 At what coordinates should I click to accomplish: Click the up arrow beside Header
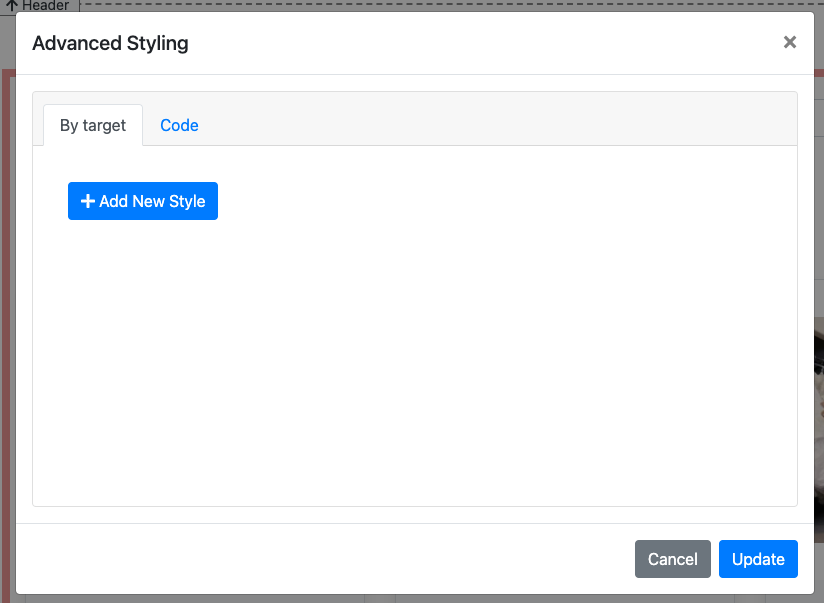[12, 5]
